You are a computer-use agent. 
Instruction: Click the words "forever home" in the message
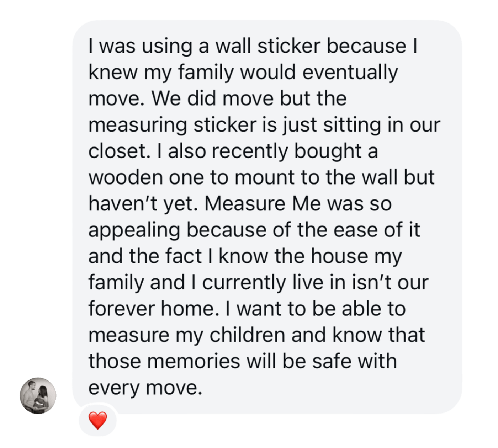click(x=152, y=309)
